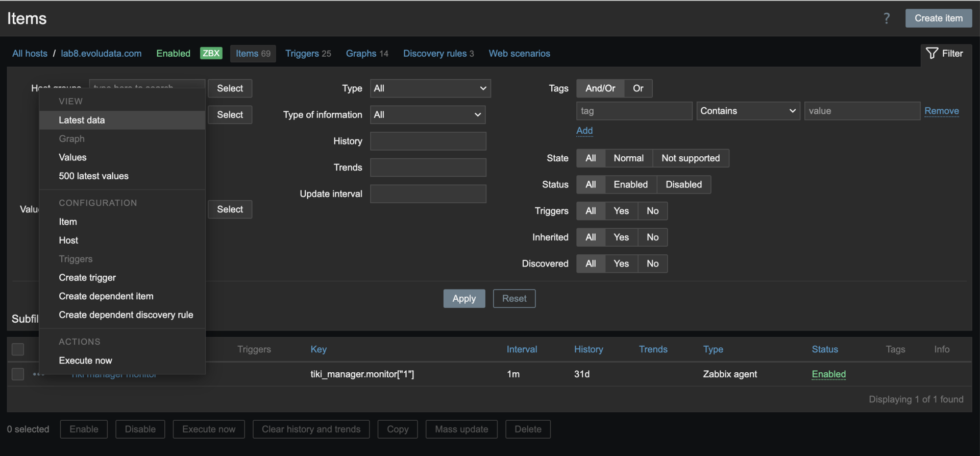The height and width of the screenshot is (456, 980).
Task: Click the Add tag link
Action: click(x=584, y=131)
